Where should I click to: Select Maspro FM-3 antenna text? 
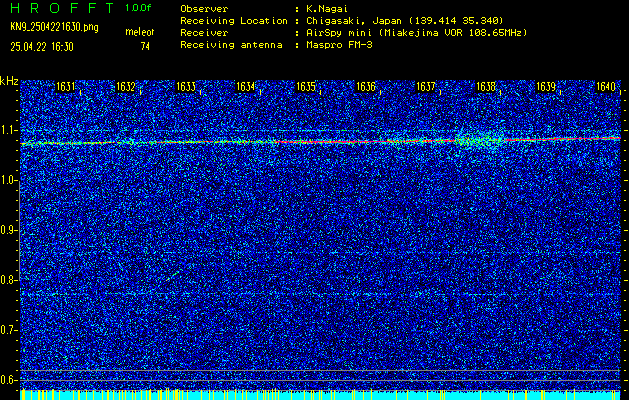pos(339,45)
